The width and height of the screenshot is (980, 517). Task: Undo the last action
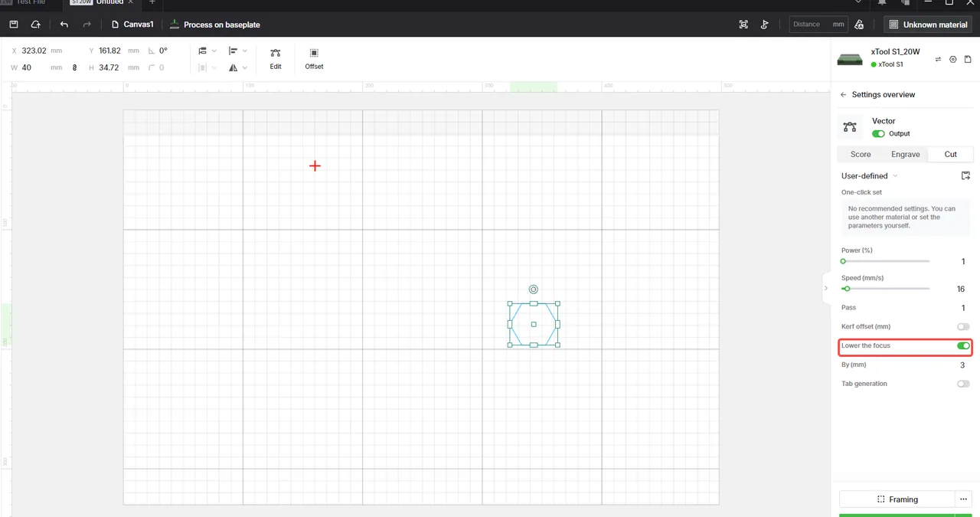64,25
